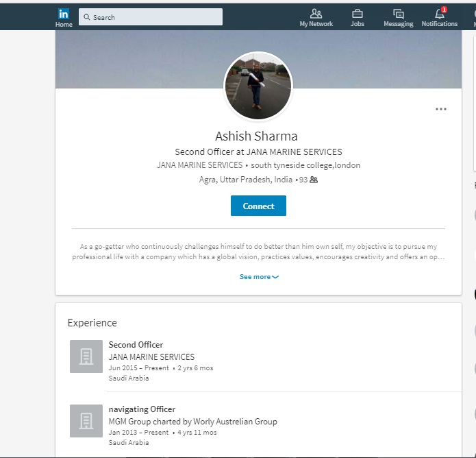Open the three-dot More options menu
Image resolution: width=476 pixels, height=458 pixels.
point(441,109)
